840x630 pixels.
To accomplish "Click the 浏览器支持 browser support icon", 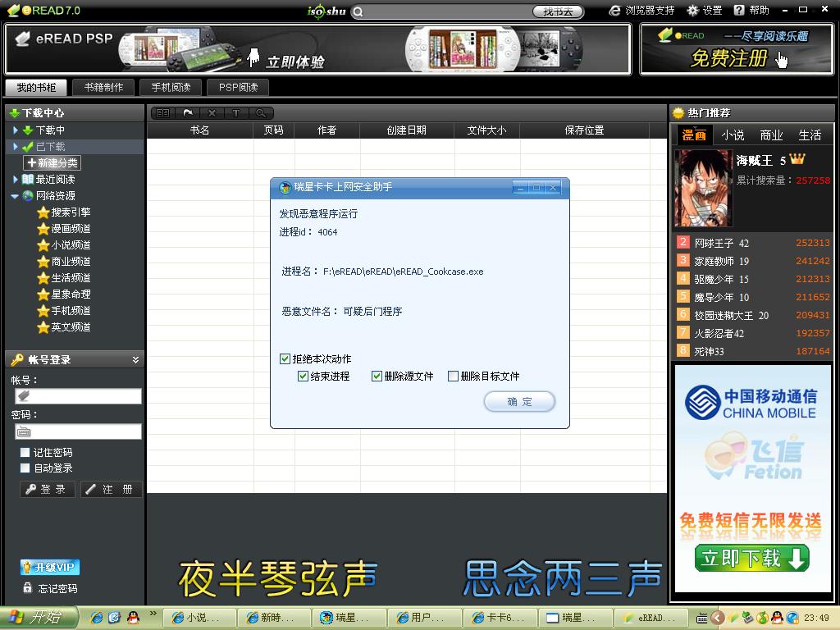I will pos(615,10).
